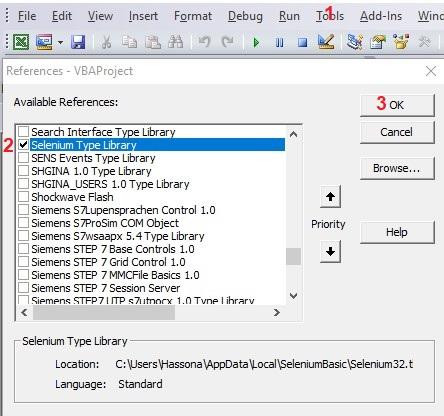Click the vertical scrollbar thumb in references list
Screen dimensions: 444x416
coord(293,256)
